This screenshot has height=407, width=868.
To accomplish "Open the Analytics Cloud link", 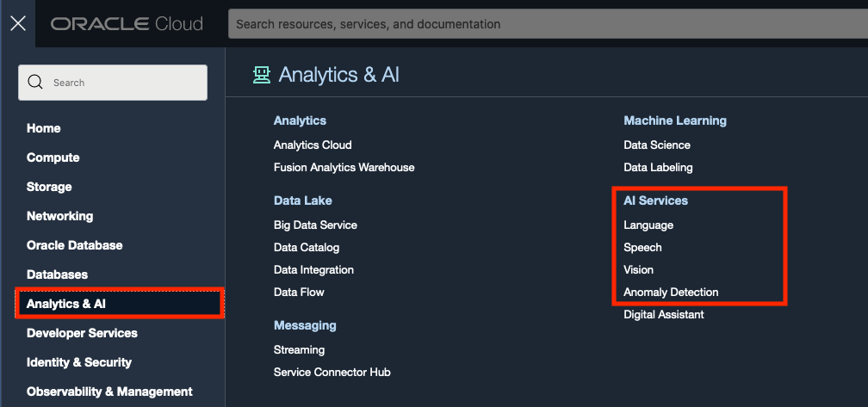I will (x=313, y=145).
